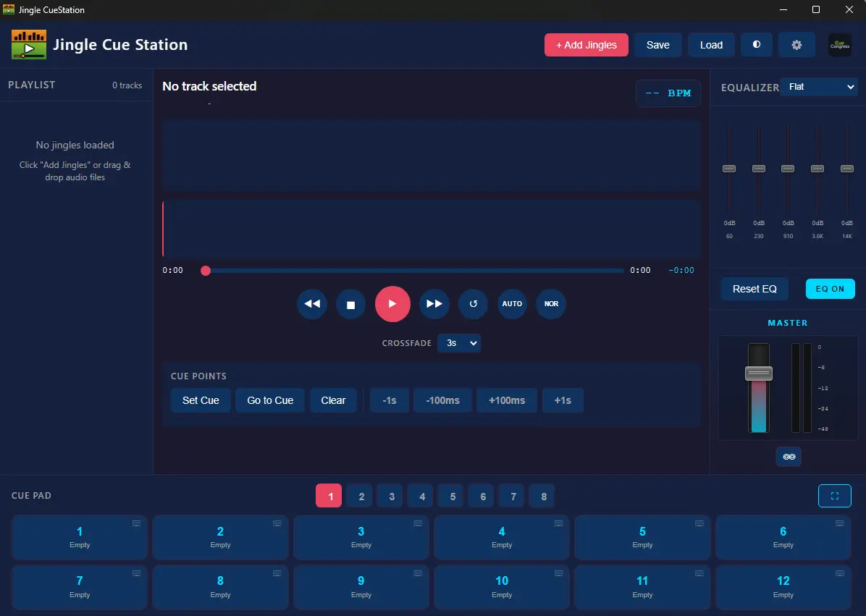
Task: Switch to cue pad bank 1
Action: [x=329, y=496]
